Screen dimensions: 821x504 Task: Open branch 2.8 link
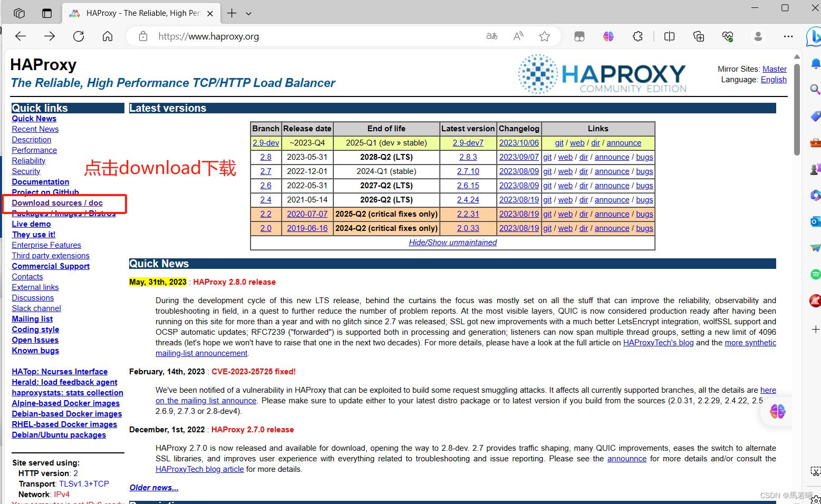(266, 157)
